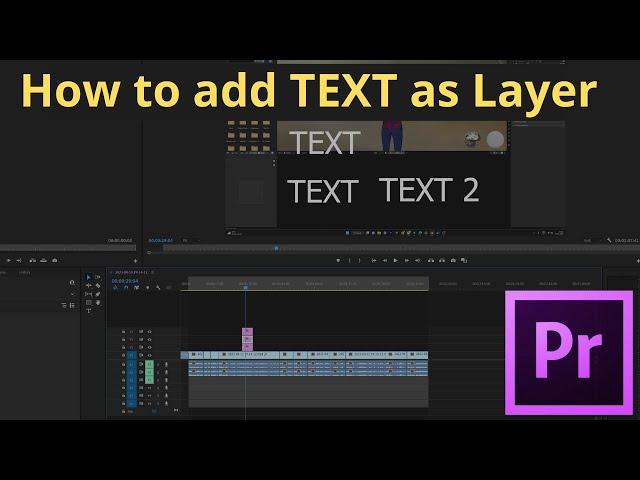This screenshot has width=640, height=480.
Task: Toggle source patch target on bottom video track
Action: pyautogui.click(x=131, y=355)
